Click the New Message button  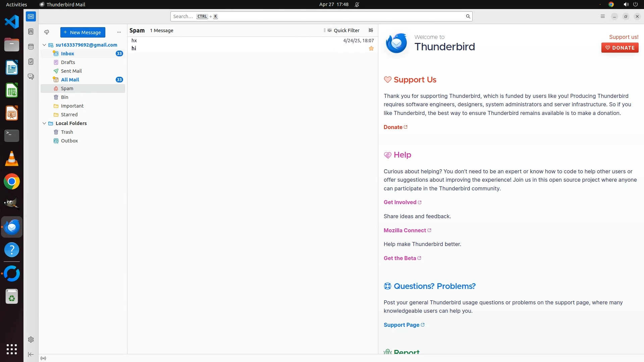[x=83, y=32]
